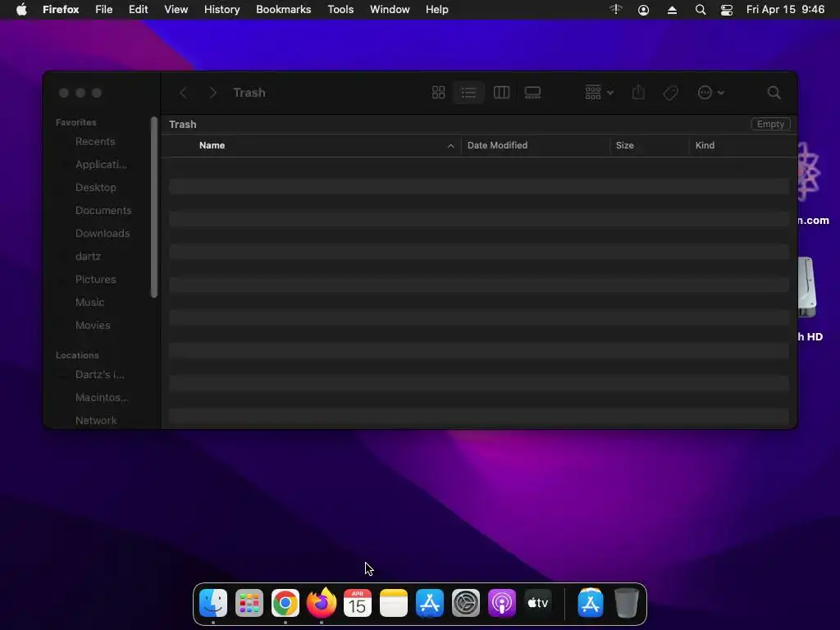This screenshot has width=840, height=630.
Task: Toggle the Name sort direction arrow
Action: coord(450,146)
